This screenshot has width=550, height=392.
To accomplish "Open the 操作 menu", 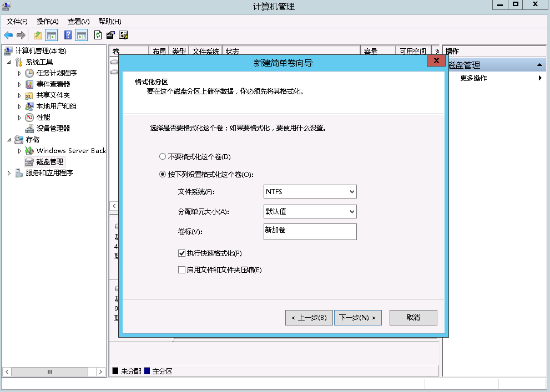I will [48, 21].
